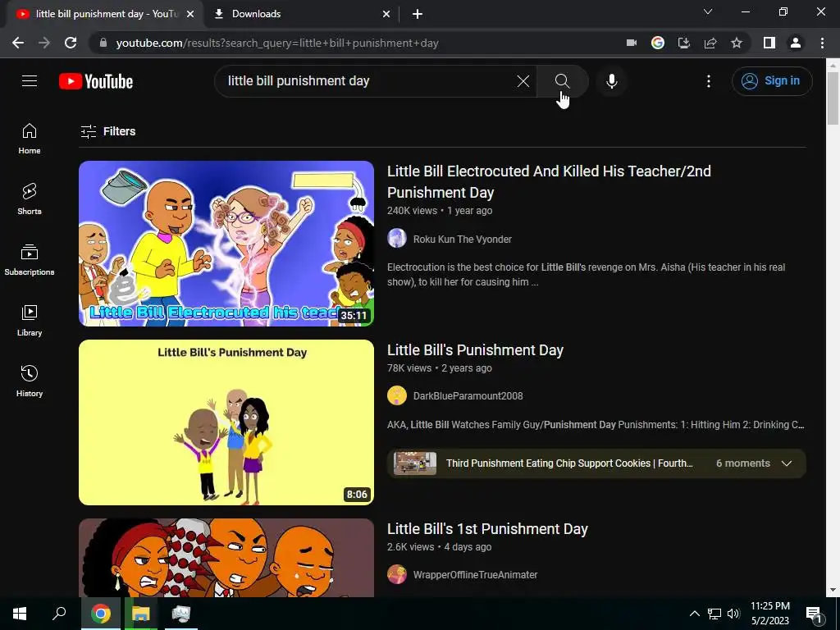Expand the 6 moments chevron
Image resolution: width=840 pixels, height=630 pixels.
787,463
